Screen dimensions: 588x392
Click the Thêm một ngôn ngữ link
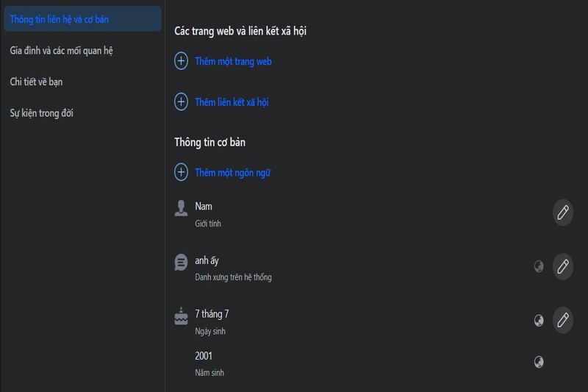pyautogui.click(x=233, y=173)
